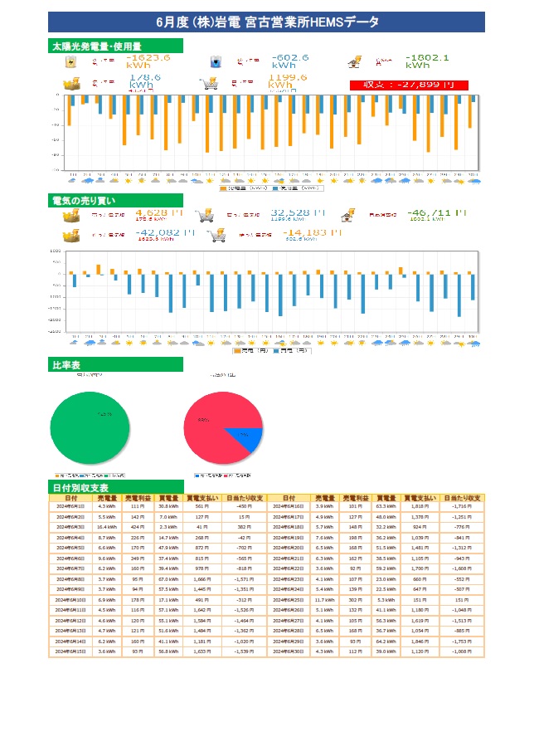Click the 日当たり収支 column header on right table
The height and width of the screenshot is (756, 534).
(x=462, y=497)
